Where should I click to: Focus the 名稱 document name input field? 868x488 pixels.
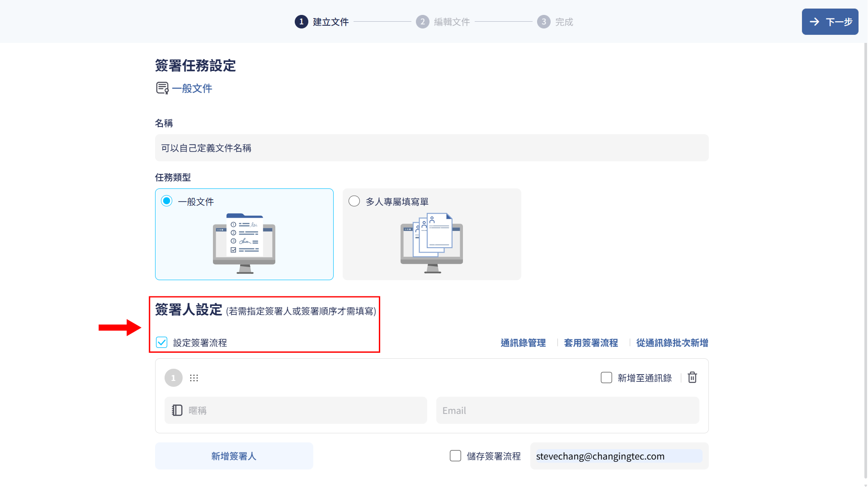click(x=432, y=148)
